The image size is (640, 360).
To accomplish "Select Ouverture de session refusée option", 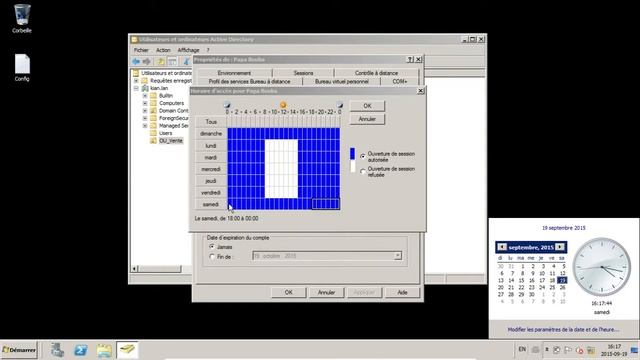I will (x=363, y=171).
